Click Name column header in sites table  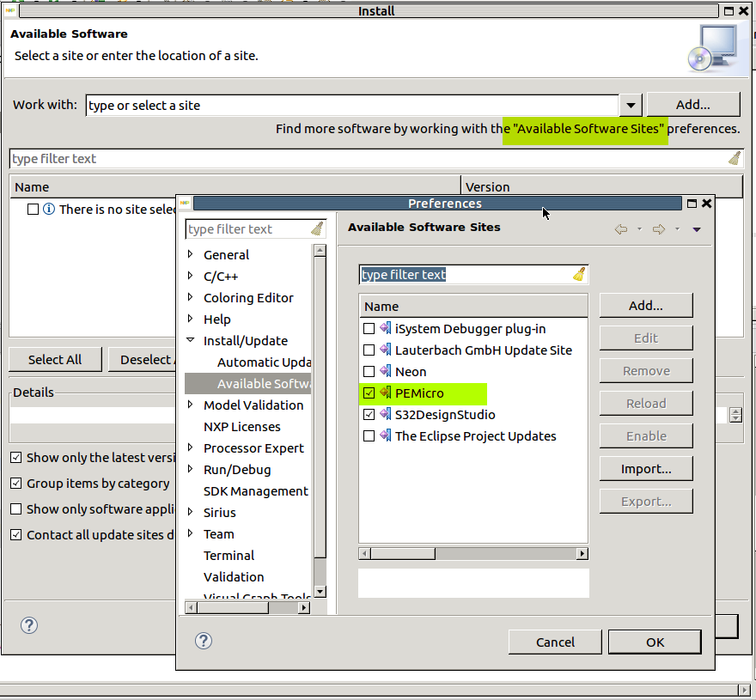[473, 306]
